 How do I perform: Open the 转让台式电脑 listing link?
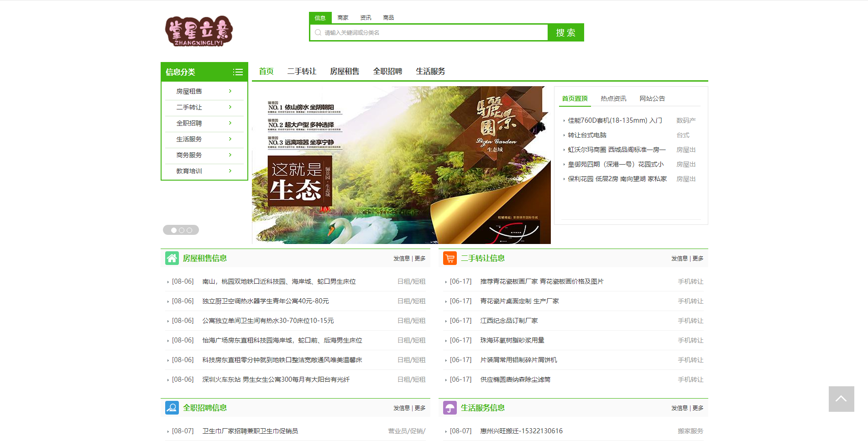point(587,135)
